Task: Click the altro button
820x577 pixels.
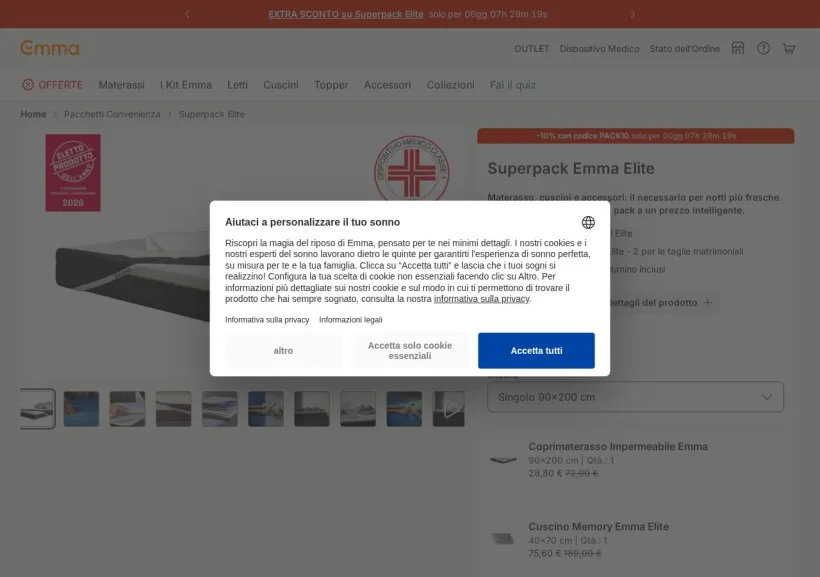Action: pos(283,350)
